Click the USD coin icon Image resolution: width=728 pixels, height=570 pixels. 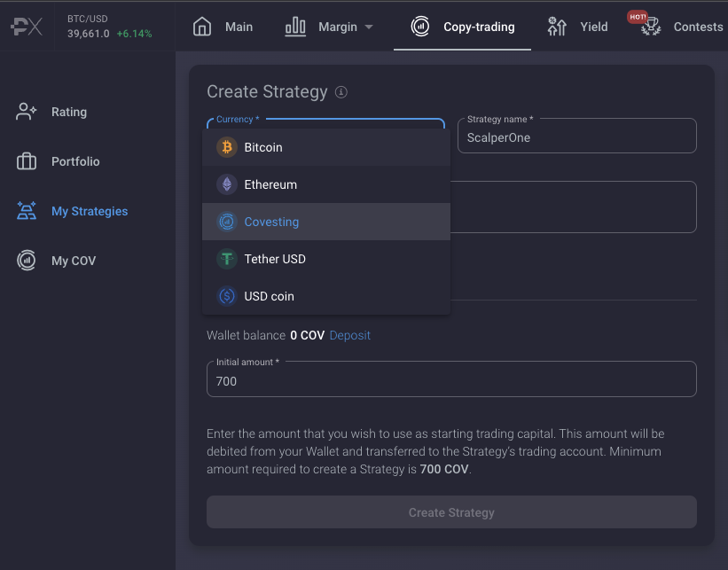tap(227, 296)
